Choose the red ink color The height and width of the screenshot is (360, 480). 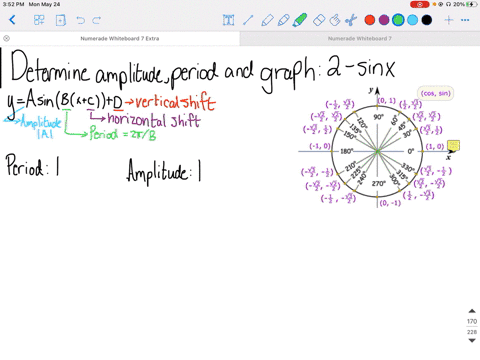click(370, 20)
